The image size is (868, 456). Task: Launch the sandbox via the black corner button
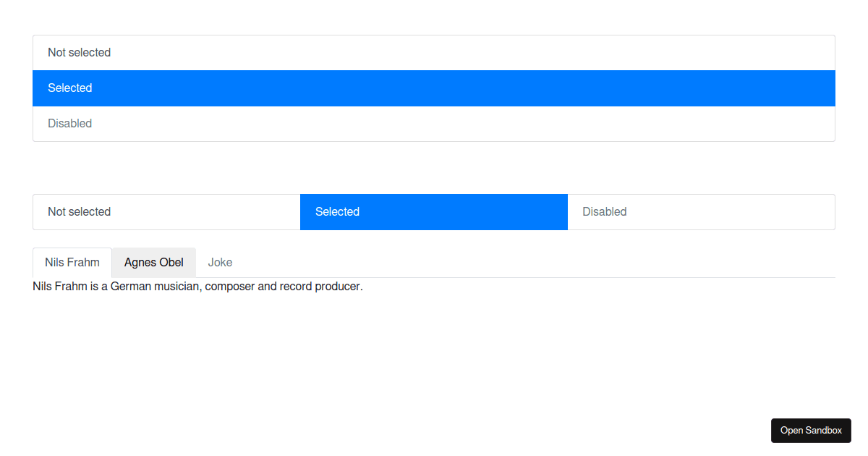click(811, 431)
